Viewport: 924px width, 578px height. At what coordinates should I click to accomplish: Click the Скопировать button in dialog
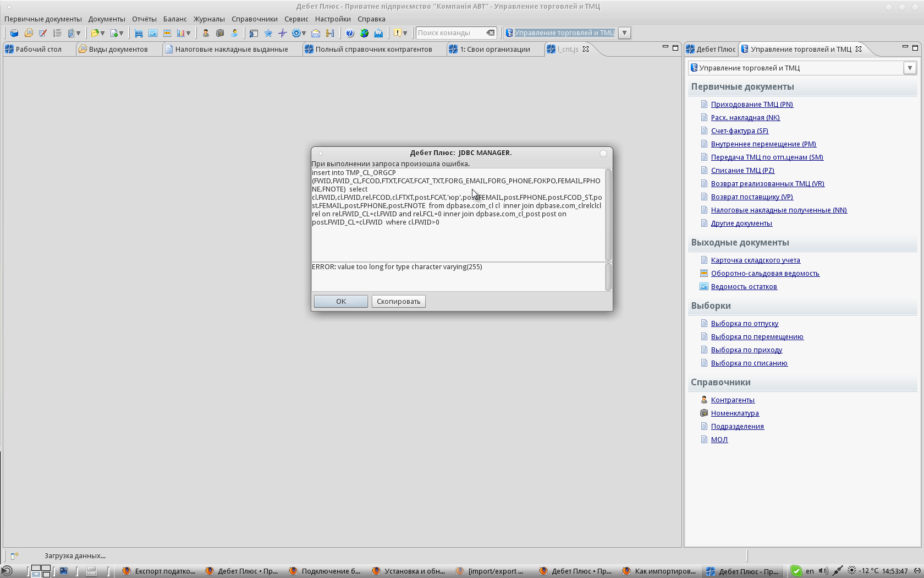(x=399, y=301)
